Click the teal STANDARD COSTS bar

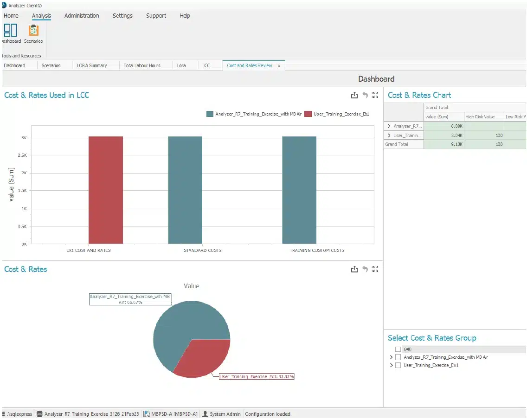point(185,190)
